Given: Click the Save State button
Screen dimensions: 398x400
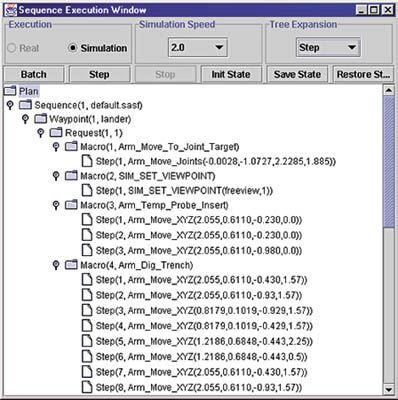Looking at the screenshot, I should (x=297, y=74).
